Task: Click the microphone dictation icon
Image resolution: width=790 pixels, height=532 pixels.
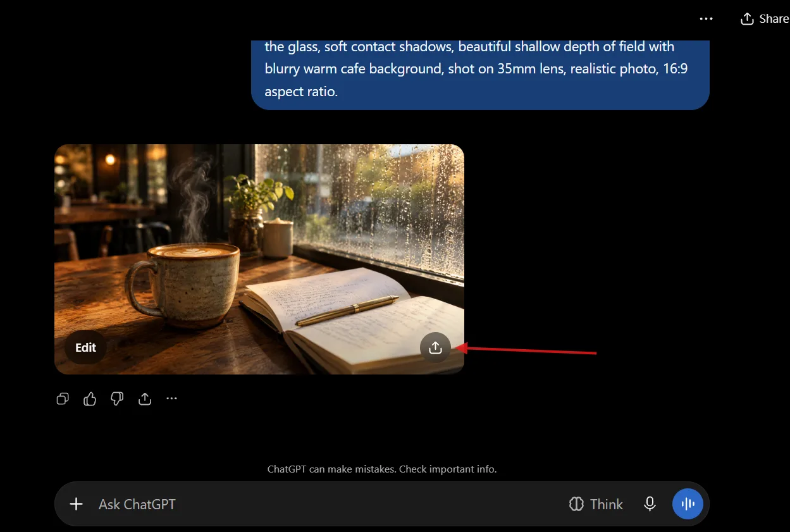Action: (650, 504)
